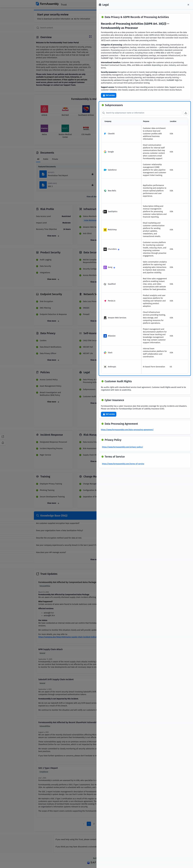193x868 pixels.
Task: Click the Qualified logo
Action: [x=105, y=284]
